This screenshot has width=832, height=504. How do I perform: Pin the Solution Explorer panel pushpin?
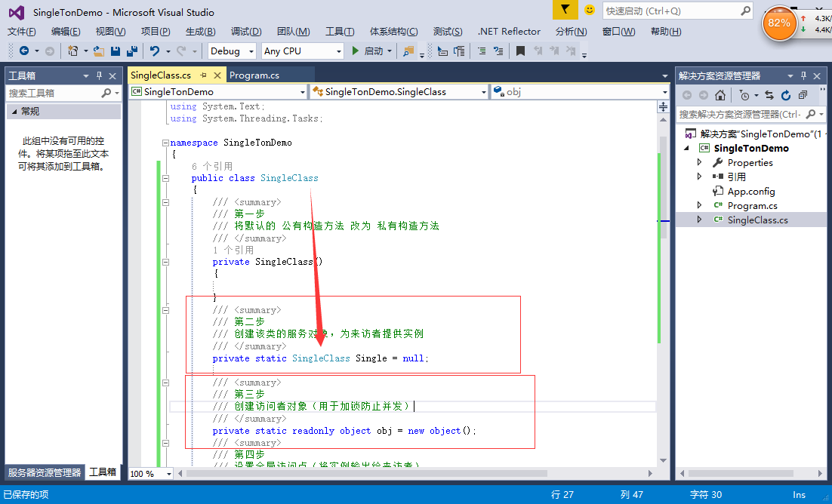coord(803,76)
